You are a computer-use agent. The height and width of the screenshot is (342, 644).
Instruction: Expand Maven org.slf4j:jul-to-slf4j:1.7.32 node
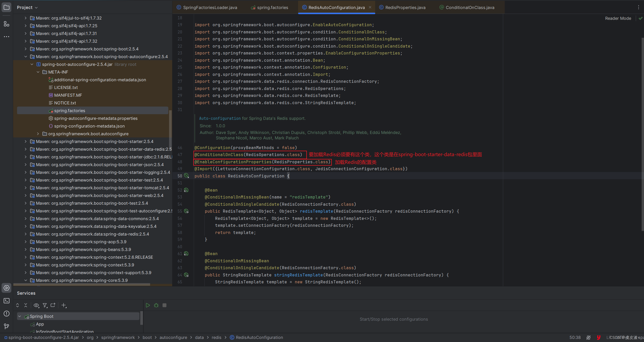click(25, 18)
